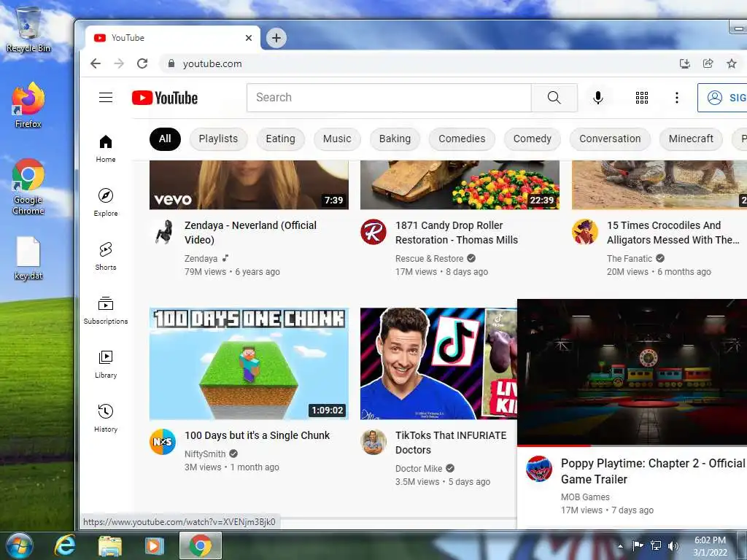Screen dimensions: 747x560
Task: Select the key.dat desktop file
Action: pyautogui.click(x=28, y=258)
